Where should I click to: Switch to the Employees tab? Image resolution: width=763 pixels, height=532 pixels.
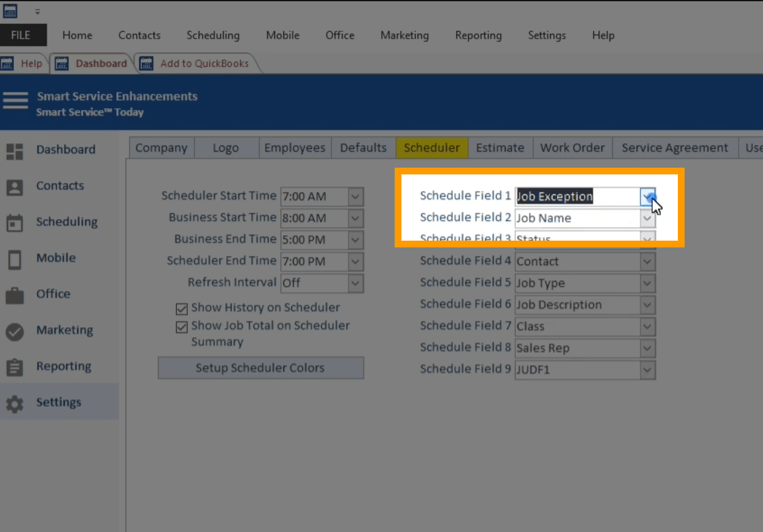pos(295,148)
